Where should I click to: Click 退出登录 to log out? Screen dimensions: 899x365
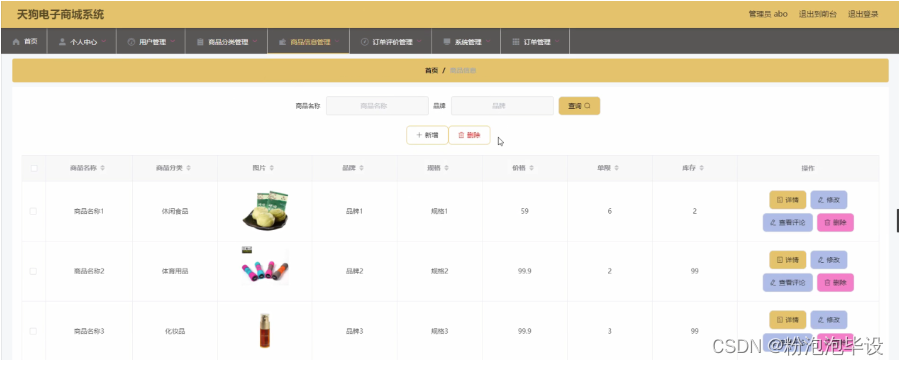(863, 14)
